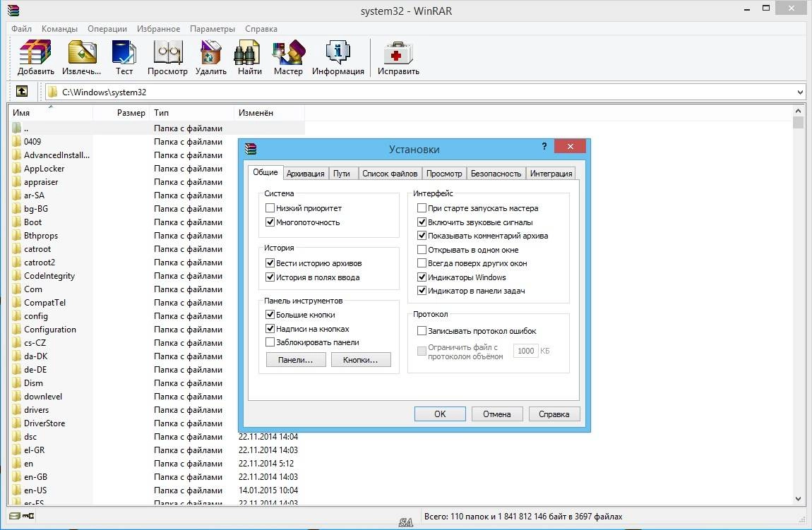Launch the Мастер (Wizard) toolbar icon

coord(288,52)
